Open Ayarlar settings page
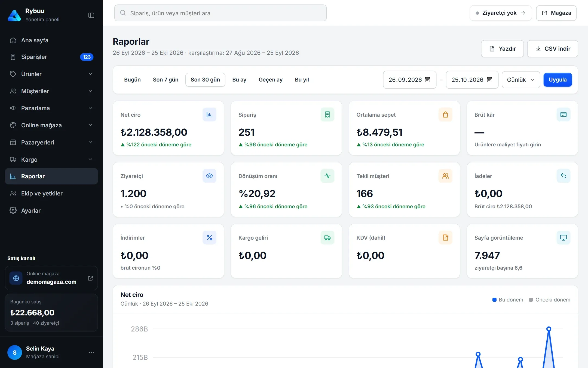The width and height of the screenshot is (588, 368). click(51, 210)
